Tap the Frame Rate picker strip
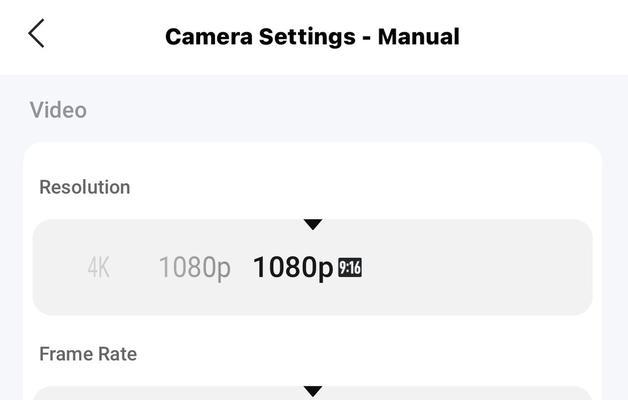Image resolution: width=628 pixels, height=400 pixels. coord(312,393)
